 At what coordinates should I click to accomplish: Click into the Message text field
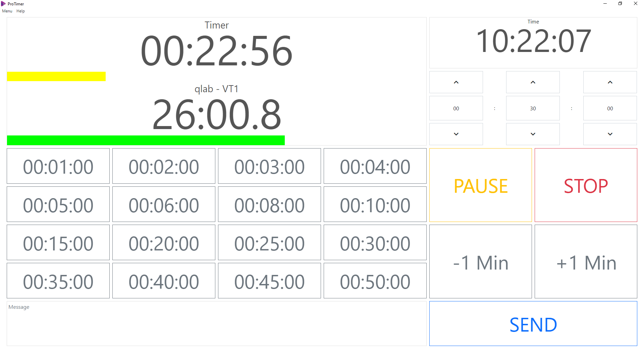[x=216, y=324]
